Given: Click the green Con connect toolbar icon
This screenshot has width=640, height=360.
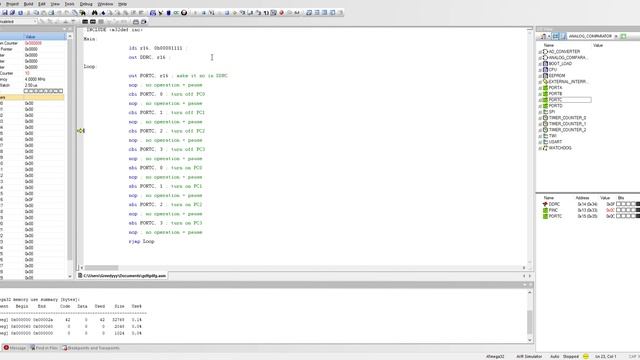Looking at the screenshot, I should (176, 13).
